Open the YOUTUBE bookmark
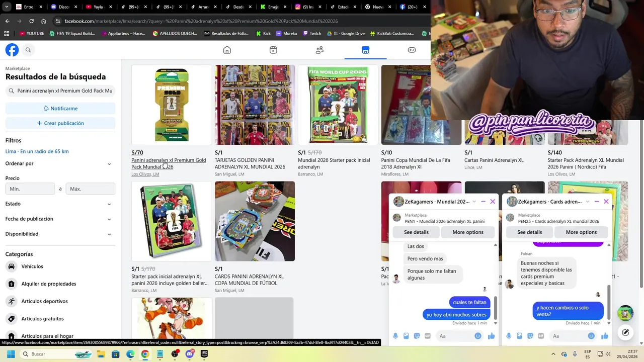The image size is (644, 362). click(x=32, y=33)
